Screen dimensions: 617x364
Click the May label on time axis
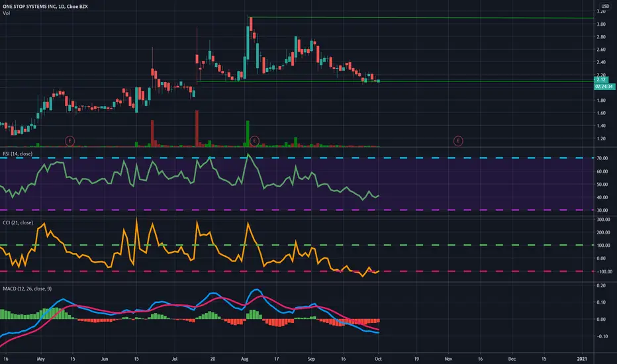pos(41,359)
